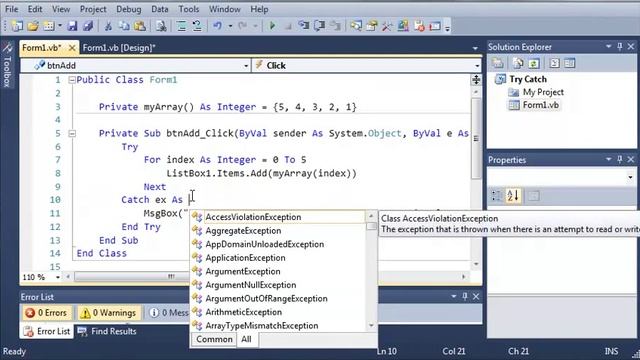The width and height of the screenshot is (640, 360).
Task: Close the Form1.vb editor tab
Action: [72, 48]
